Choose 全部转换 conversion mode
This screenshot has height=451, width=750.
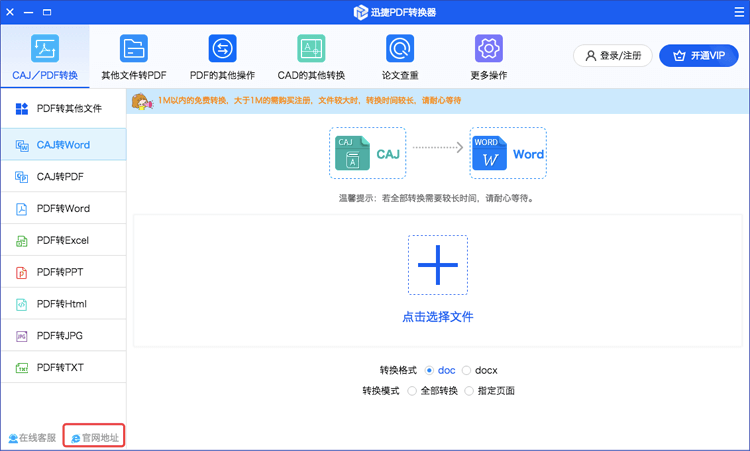point(412,391)
